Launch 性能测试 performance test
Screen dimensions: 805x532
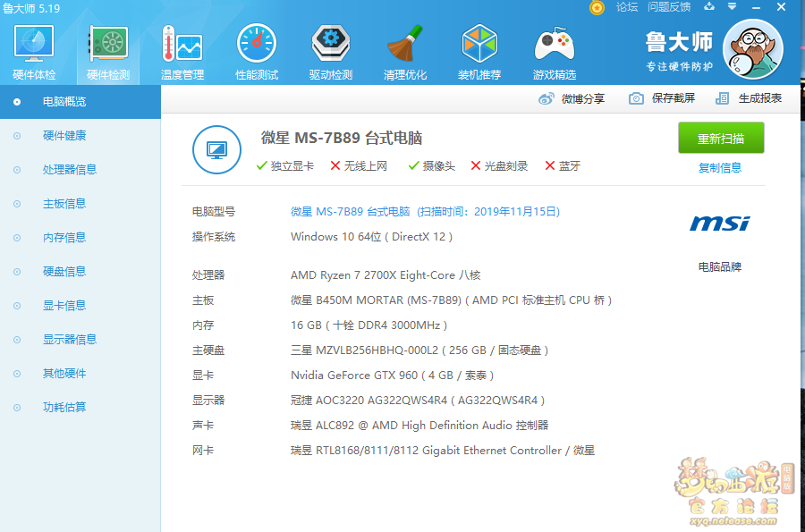[x=257, y=53]
